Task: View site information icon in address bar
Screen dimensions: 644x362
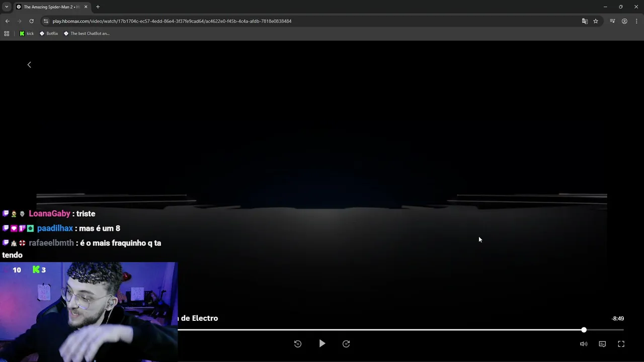Action: [x=46, y=21]
